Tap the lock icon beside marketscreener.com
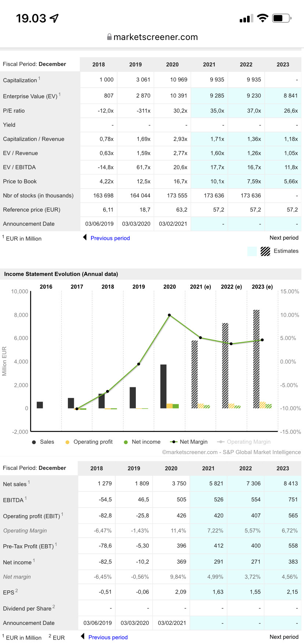The width and height of the screenshot is (304, 644). pos(109,37)
